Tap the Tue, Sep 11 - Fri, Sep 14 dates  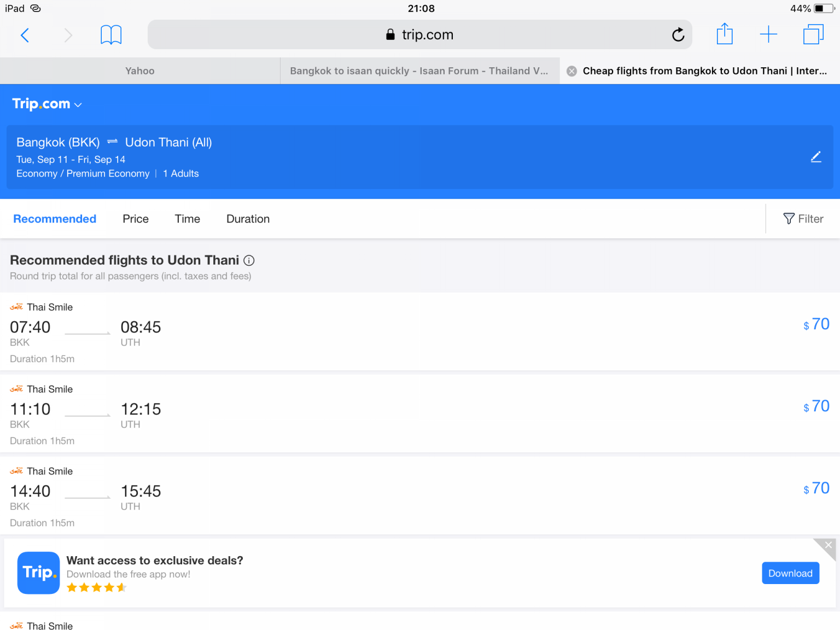pos(71,160)
